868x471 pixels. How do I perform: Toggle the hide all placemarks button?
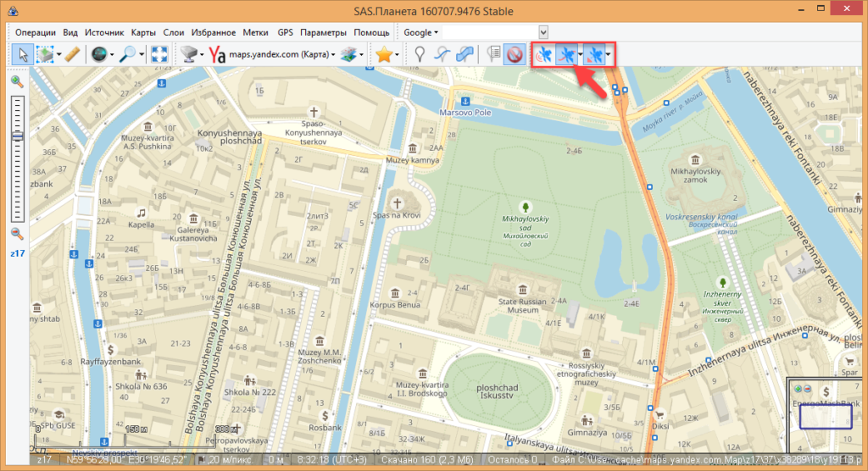[x=513, y=55]
